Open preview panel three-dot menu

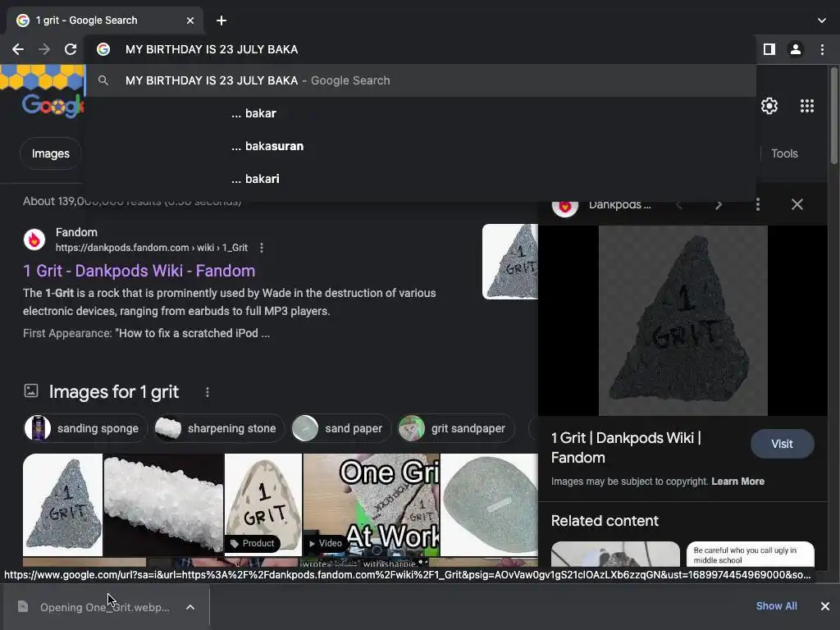pyautogui.click(x=757, y=204)
